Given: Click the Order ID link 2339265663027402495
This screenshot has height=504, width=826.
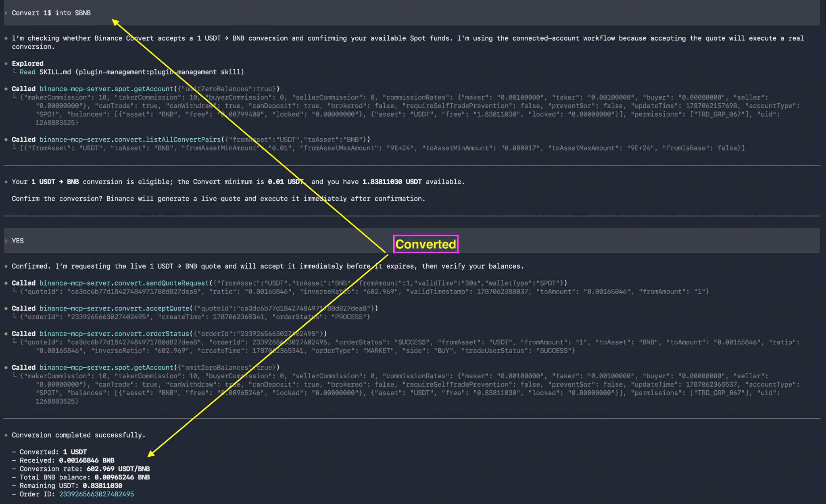Looking at the screenshot, I should click(x=96, y=494).
